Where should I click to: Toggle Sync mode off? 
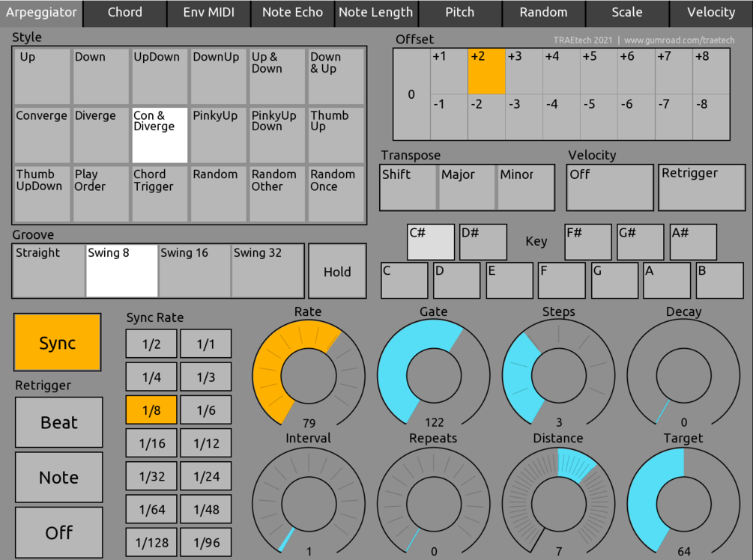click(x=58, y=342)
